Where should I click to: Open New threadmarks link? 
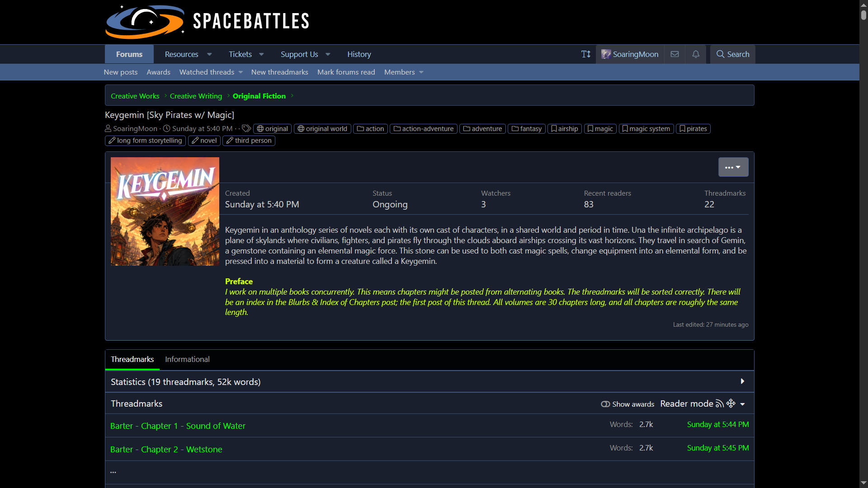pyautogui.click(x=279, y=72)
